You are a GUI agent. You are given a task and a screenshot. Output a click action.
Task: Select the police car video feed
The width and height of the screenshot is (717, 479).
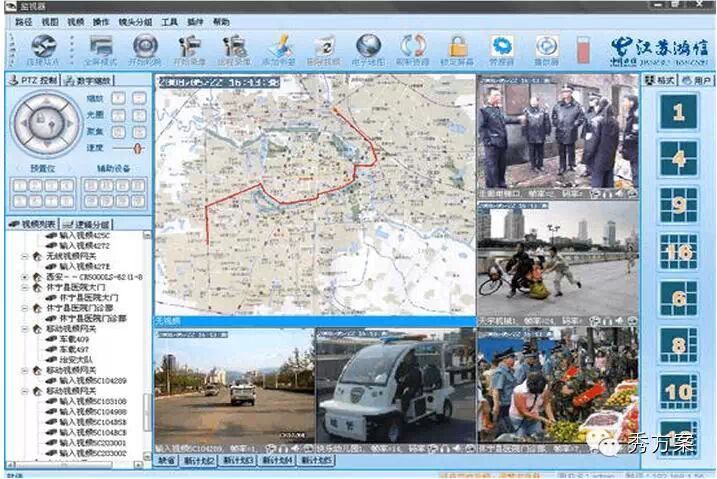(x=395, y=385)
